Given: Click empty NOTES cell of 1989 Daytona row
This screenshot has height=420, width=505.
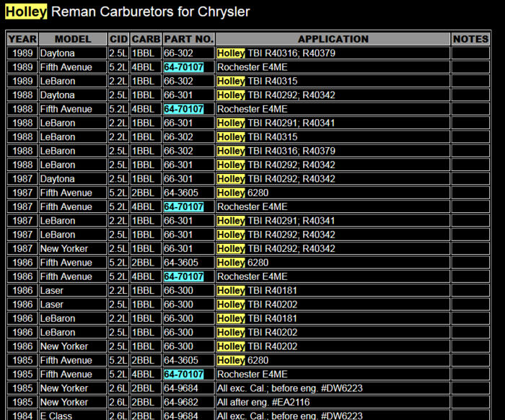Looking at the screenshot, I should coord(470,53).
